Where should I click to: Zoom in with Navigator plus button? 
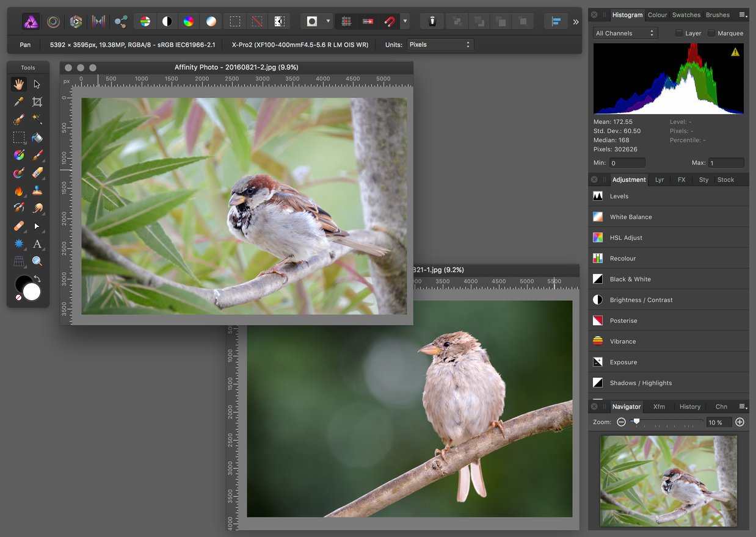[740, 422]
